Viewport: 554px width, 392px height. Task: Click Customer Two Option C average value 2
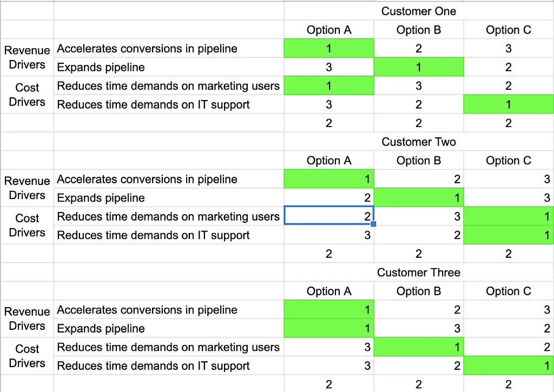click(x=509, y=254)
